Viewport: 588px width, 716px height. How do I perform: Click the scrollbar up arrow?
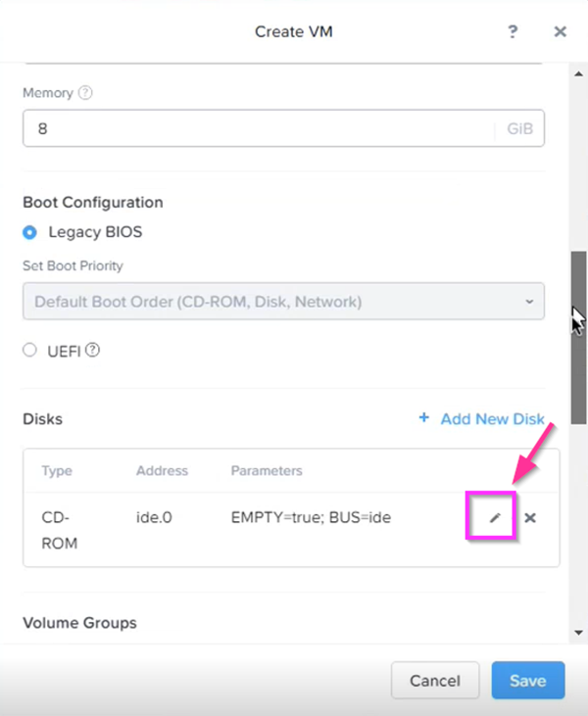coord(579,73)
